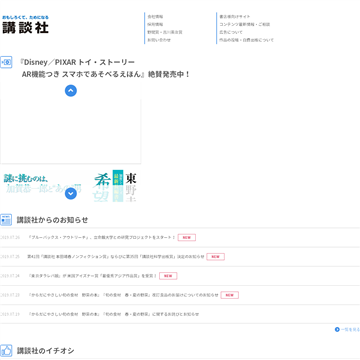Click the NEW badge on the 07.23 news row

(230, 295)
